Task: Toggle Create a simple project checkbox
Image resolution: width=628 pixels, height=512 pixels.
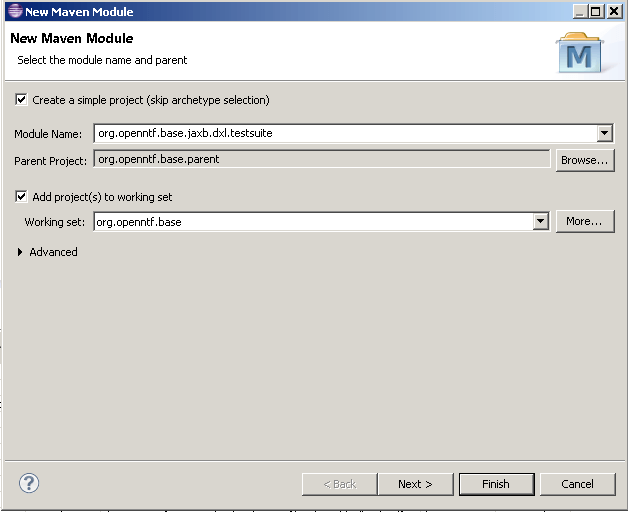Action: pos(21,100)
